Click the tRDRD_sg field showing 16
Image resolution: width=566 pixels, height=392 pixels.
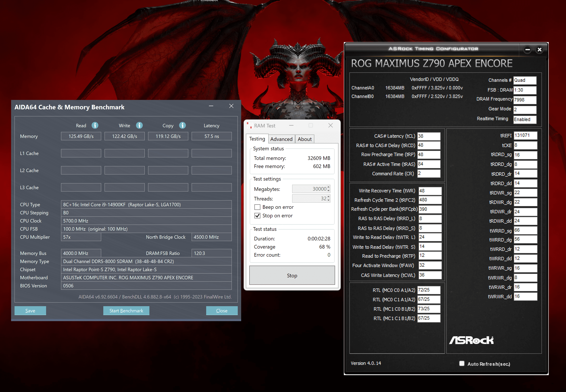(525, 155)
